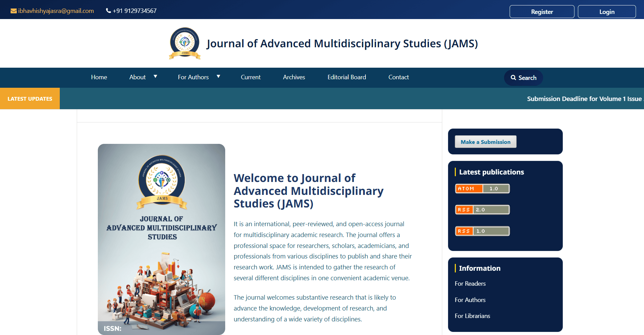
Task: Click the magnifier icon in Search button
Action: tap(513, 78)
